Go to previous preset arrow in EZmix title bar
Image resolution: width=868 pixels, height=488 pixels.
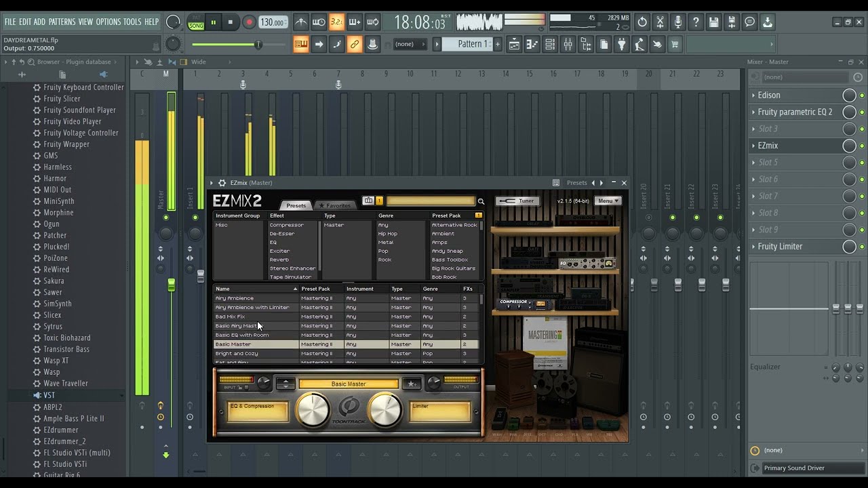[593, 183]
